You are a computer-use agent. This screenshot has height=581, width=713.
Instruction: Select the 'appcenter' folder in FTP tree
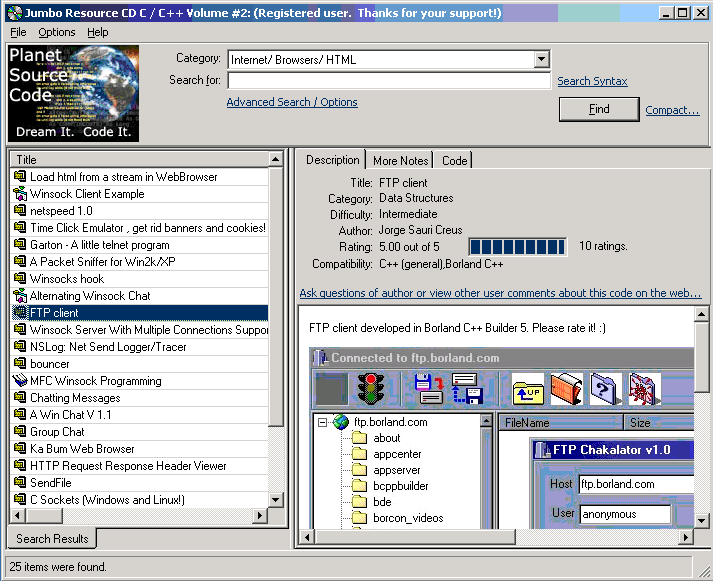tap(387, 454)
